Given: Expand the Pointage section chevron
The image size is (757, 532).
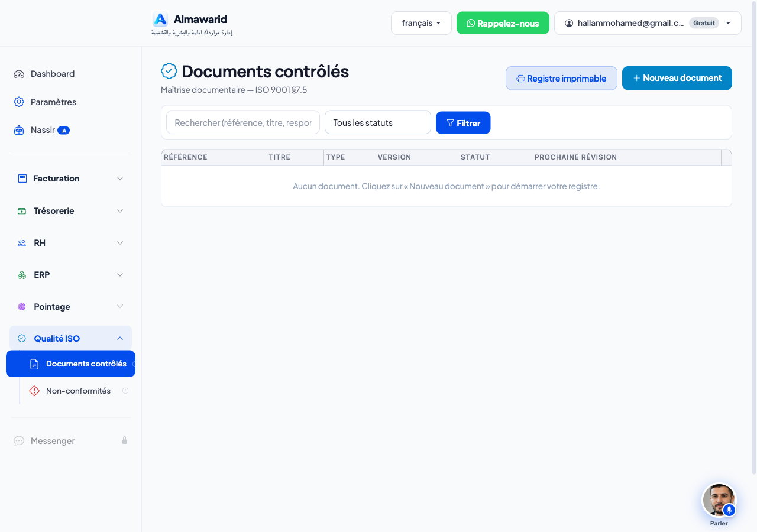Looking at the screenshot, I should 120,306.
